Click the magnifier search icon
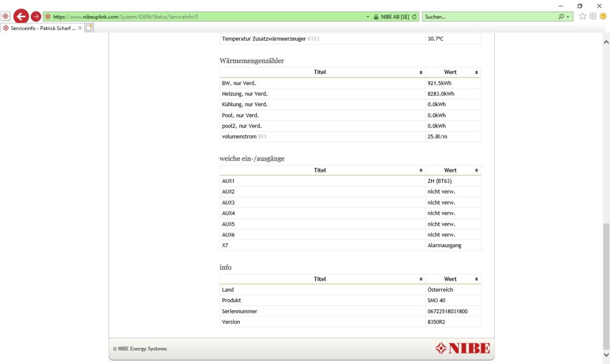This screenshot has height=364, width=610. pos(562,17)
